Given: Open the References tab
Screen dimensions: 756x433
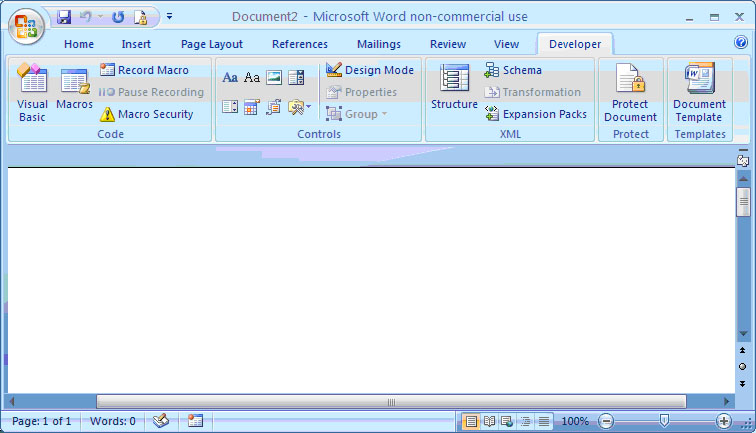Looking at the screenshot, I should click(x=299, y=44).
